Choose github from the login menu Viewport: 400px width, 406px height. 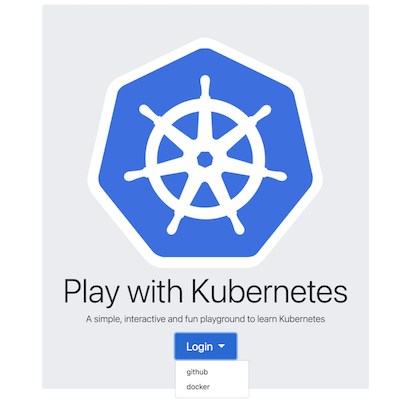pyautogui.click(x=197, y=372)
